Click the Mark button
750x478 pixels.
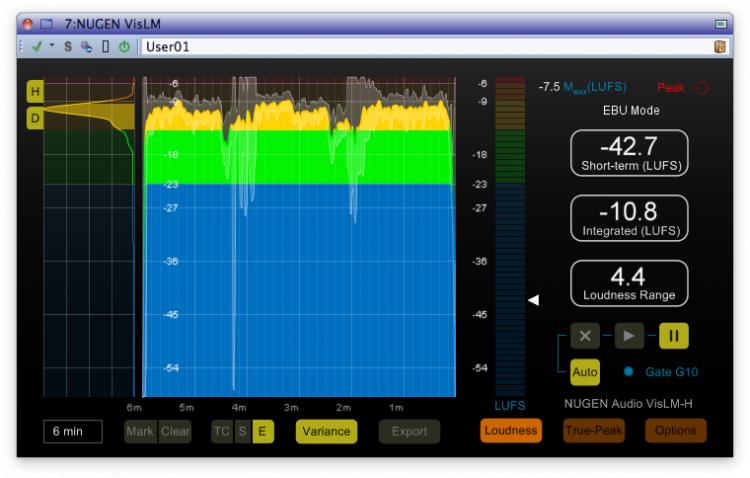pyautogui.click(x=140, y=431)
